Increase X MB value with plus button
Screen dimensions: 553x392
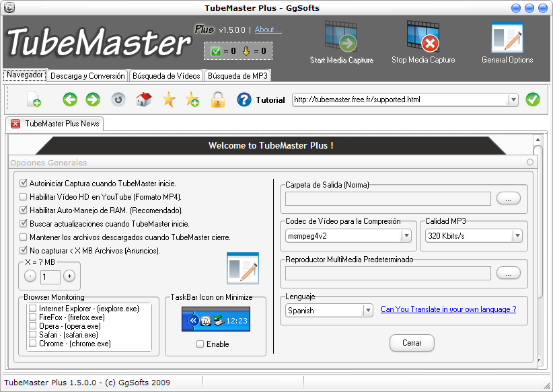69,276
